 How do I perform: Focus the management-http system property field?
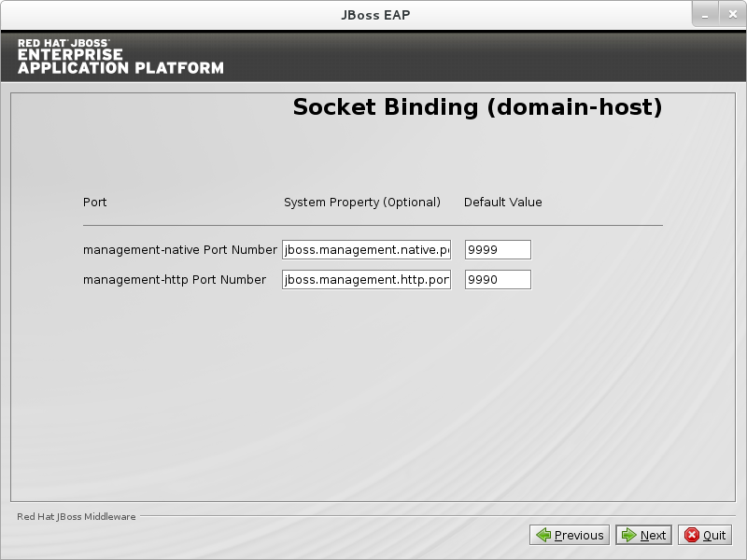pos(366,279)
